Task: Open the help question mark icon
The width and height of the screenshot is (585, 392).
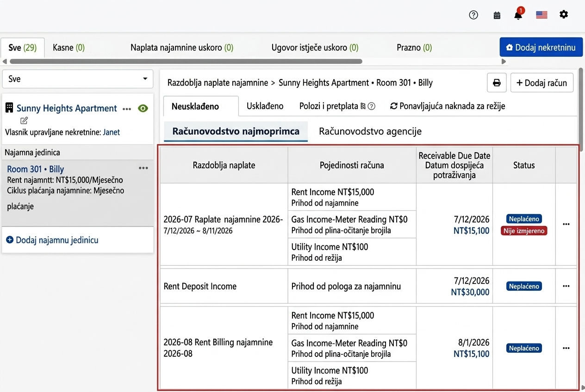Action: tap(473, 15)
